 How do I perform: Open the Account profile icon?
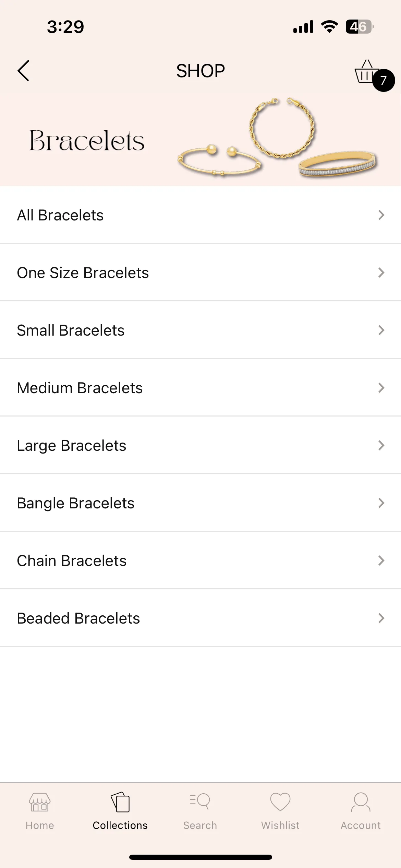pyautogui.click(x=361, y=802)
